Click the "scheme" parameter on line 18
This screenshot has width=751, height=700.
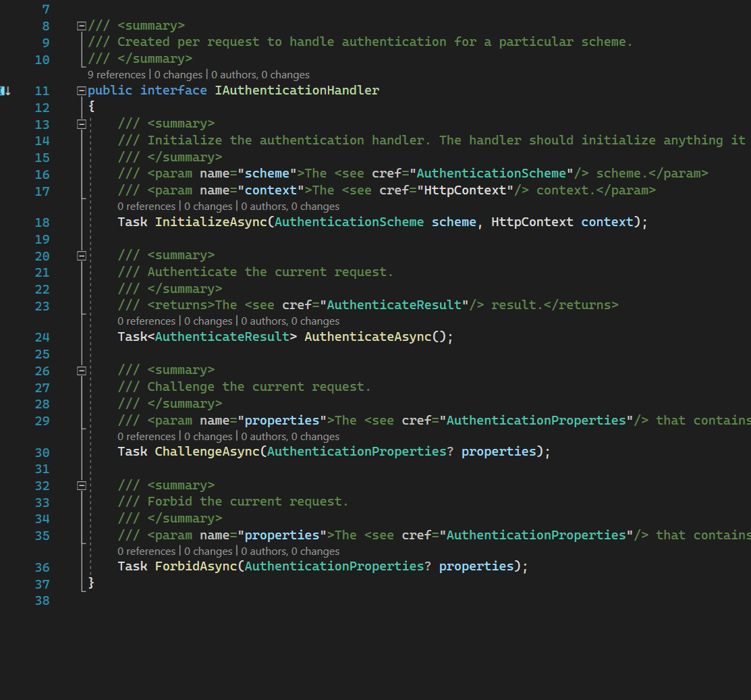pos(453,222)
